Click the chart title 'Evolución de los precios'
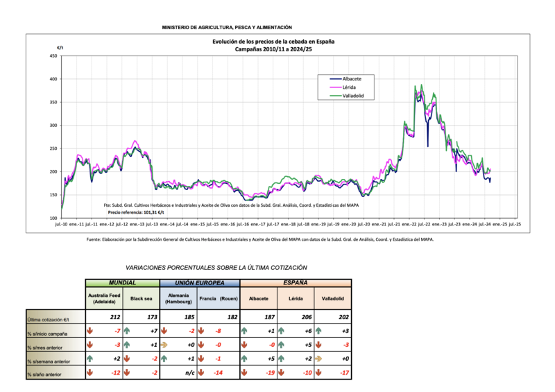 pos(273,42)
